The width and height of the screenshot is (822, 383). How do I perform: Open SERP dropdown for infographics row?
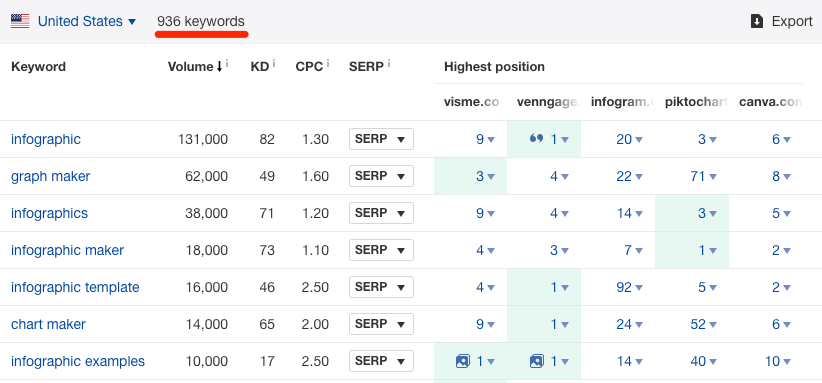[x=381, y=213]
